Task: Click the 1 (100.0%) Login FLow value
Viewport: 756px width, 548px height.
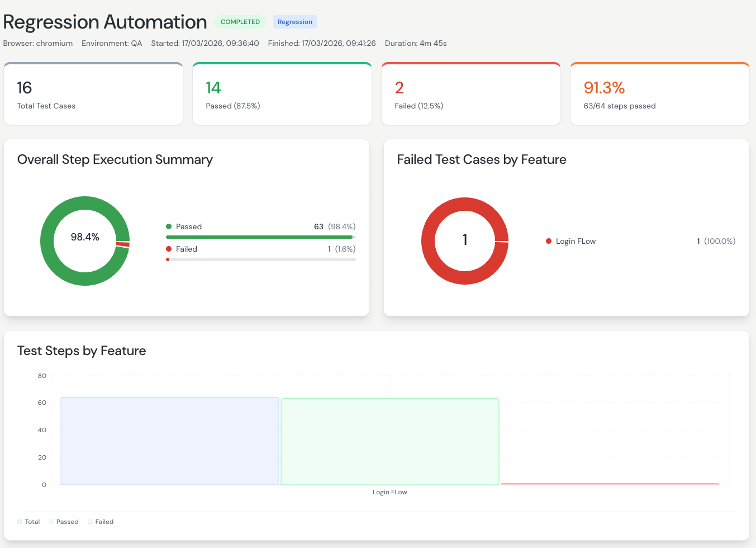Action: click(716, 241)
